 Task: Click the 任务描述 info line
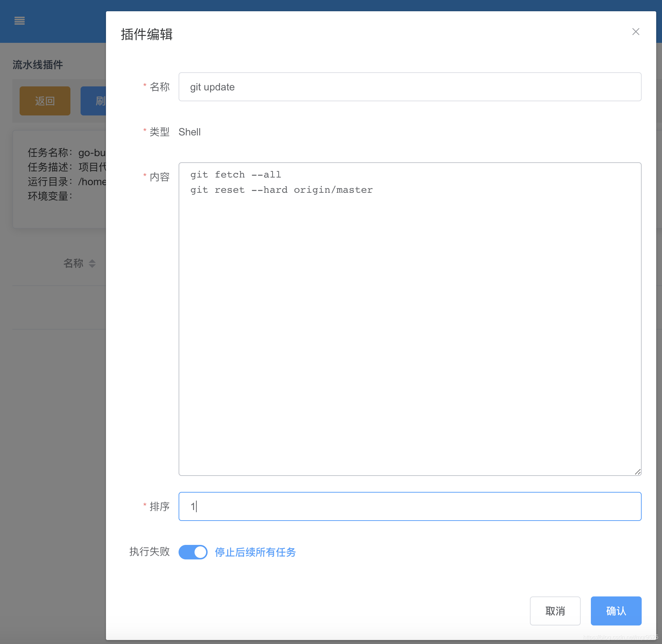pyautogui.click(x=67, y=167)
